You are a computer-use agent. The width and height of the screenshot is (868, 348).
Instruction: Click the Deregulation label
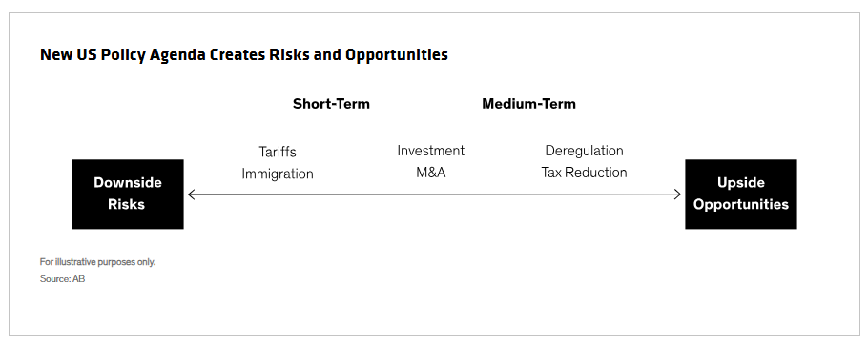tap(584, 151)
